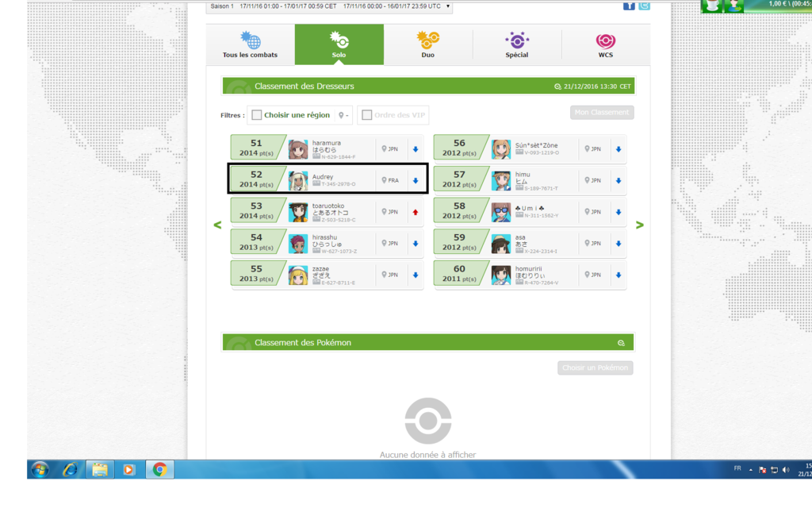Click the Choisir un Pokémon button
Viewport: 812px width, 508px height.
(595, 368)
